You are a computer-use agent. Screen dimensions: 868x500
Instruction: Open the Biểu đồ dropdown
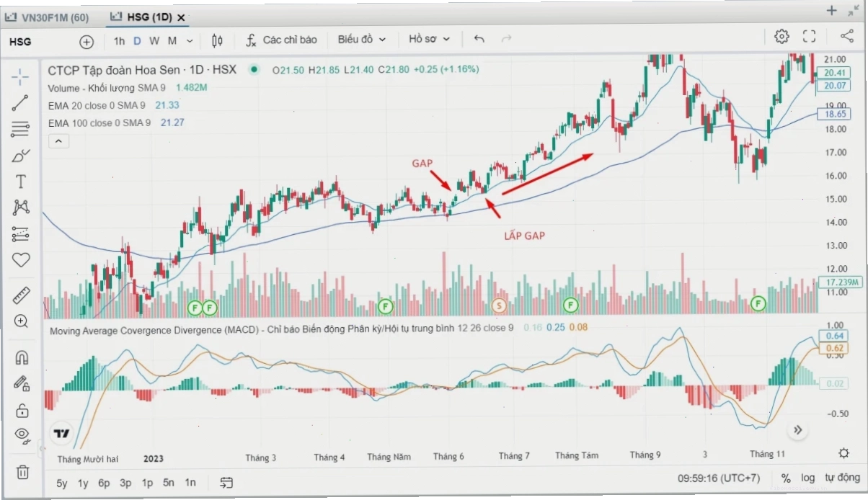point(362,40)
